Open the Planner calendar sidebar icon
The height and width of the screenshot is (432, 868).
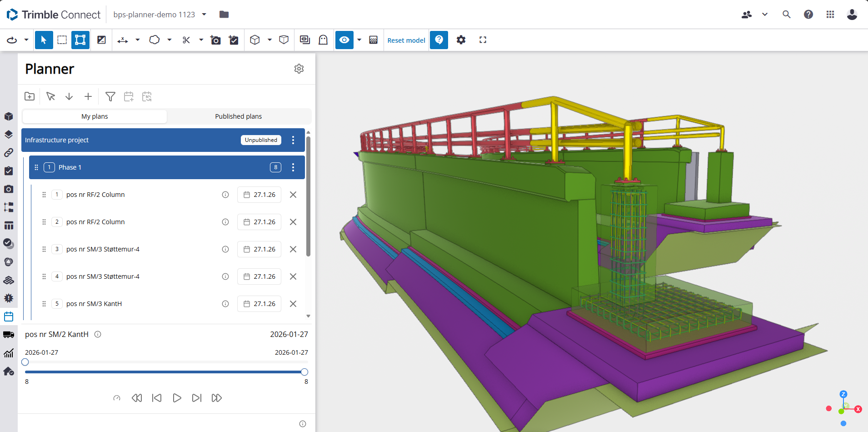click(9, 316)
